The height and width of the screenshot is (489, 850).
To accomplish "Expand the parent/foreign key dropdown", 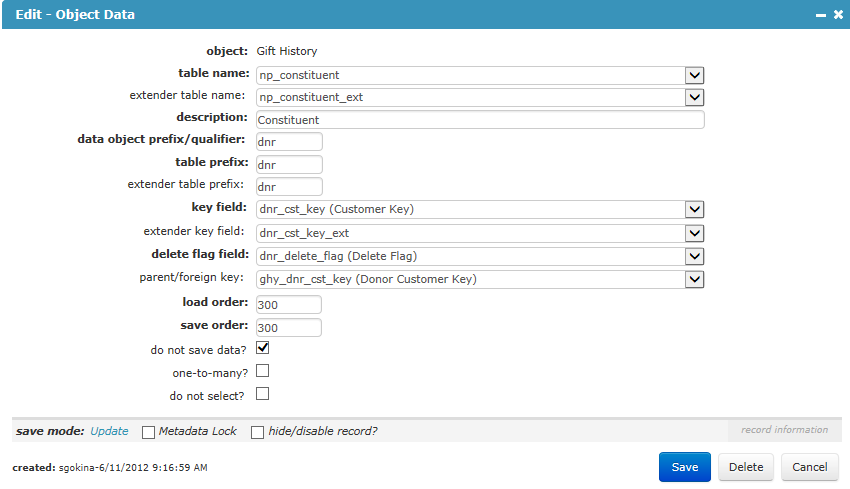I will (x=694, y=279).
